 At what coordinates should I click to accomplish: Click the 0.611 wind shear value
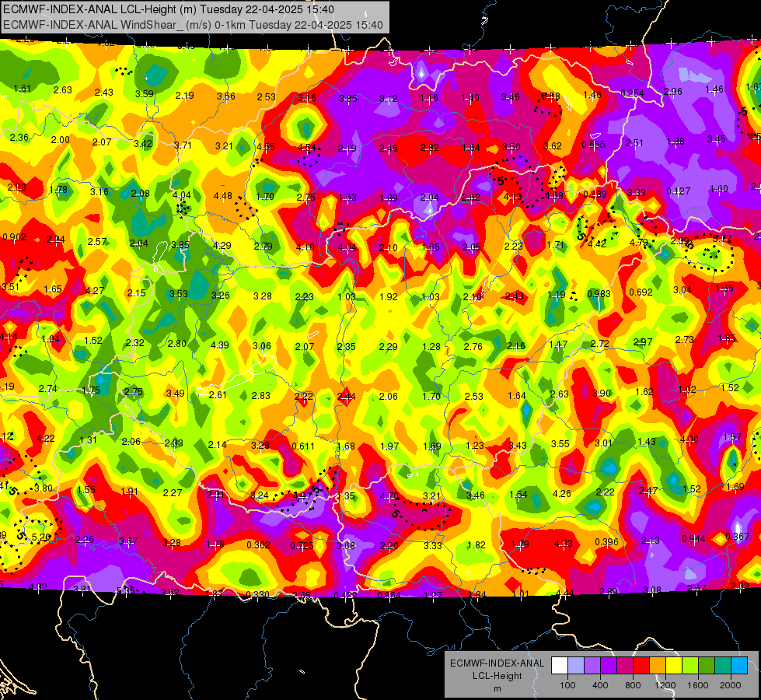[x=303, y=446]
